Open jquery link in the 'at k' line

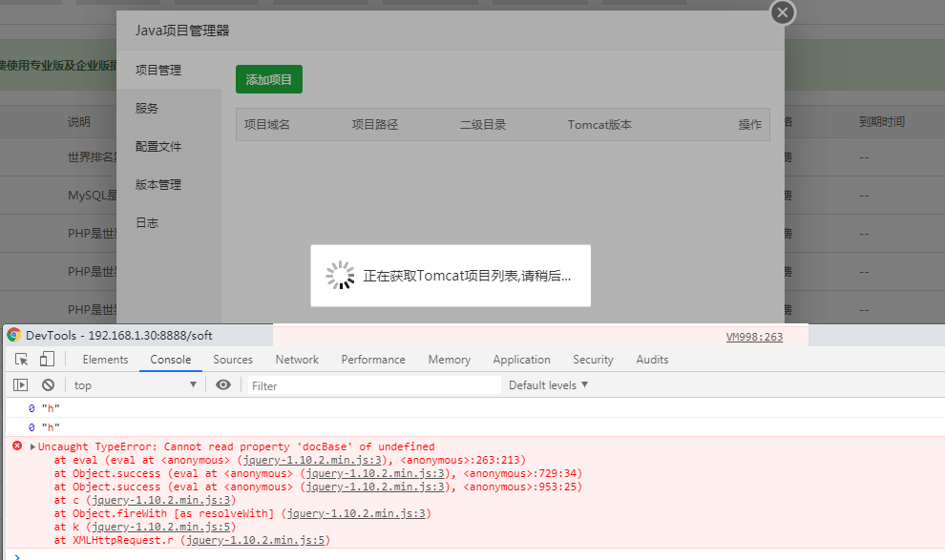(161, 527)
